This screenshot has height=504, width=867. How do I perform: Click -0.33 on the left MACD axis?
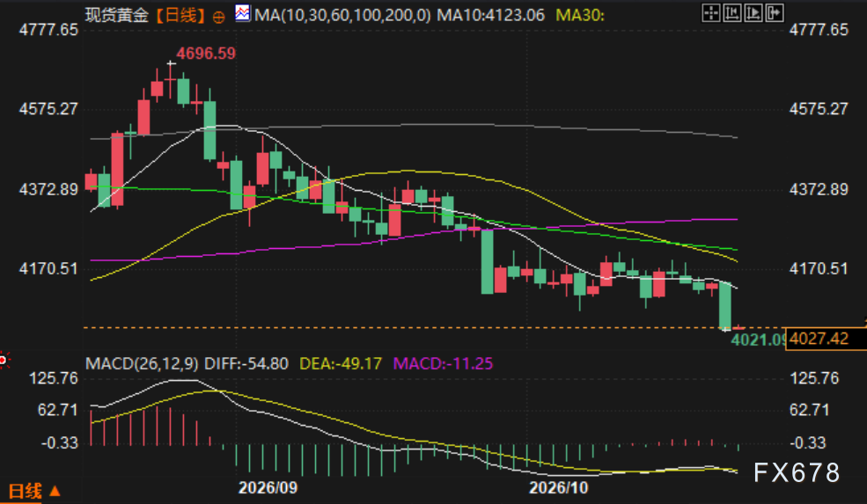pyautogui.click(x=59, y=442)
